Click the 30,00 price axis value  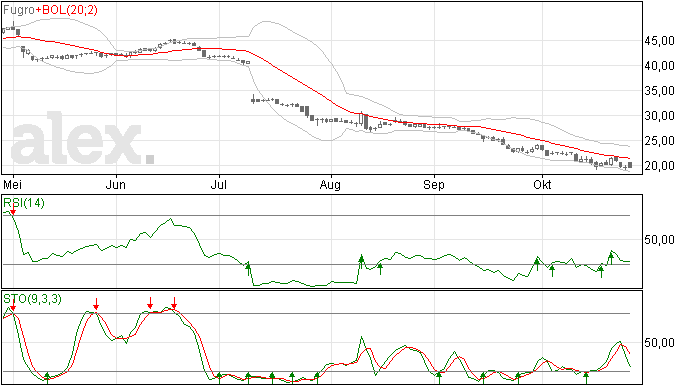click(660, 116)
